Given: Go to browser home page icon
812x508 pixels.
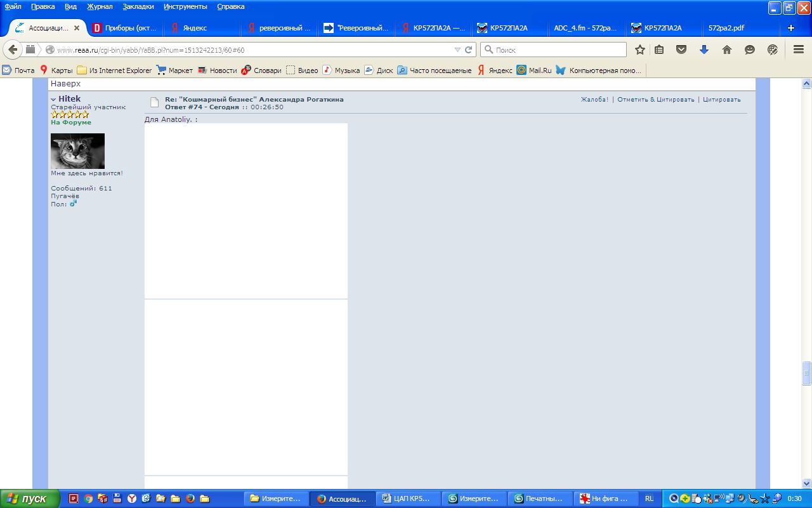Looking at the screenshot, I should 727,50.
